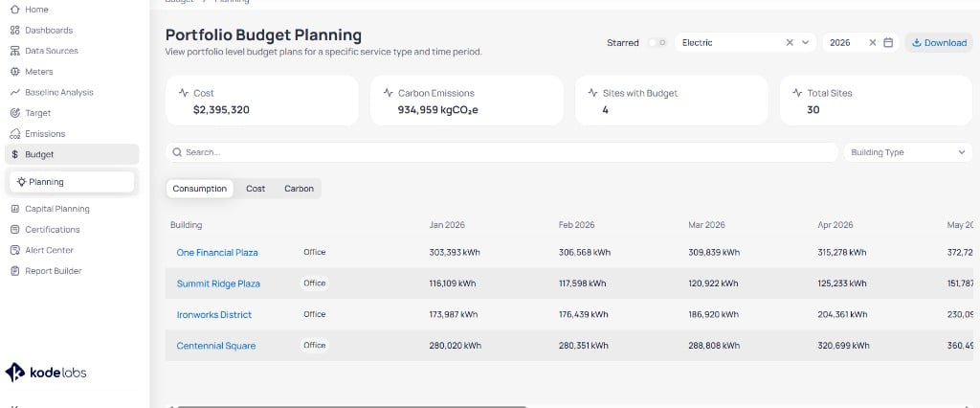Open the Building Type dropdown
The height and width of the screenshot is (408, 980).
(908, 152)
